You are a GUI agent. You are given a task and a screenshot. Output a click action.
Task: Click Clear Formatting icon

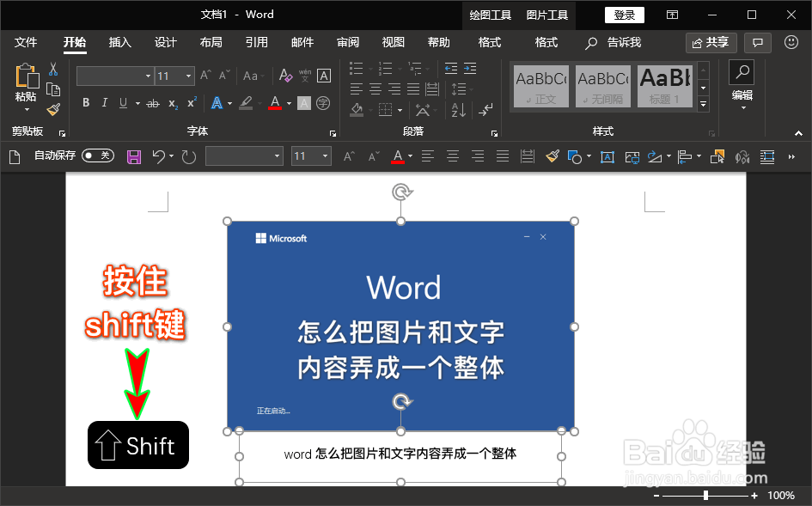click(285, 76)
